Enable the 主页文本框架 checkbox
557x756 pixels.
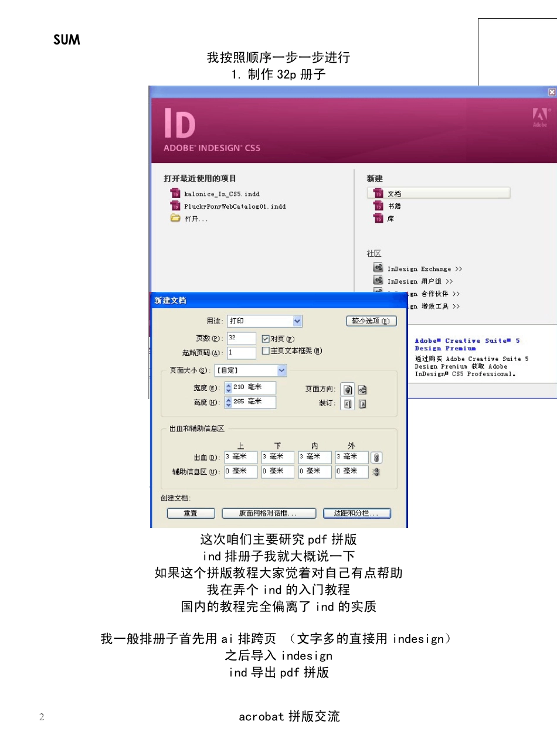click(x=265, y=351)
